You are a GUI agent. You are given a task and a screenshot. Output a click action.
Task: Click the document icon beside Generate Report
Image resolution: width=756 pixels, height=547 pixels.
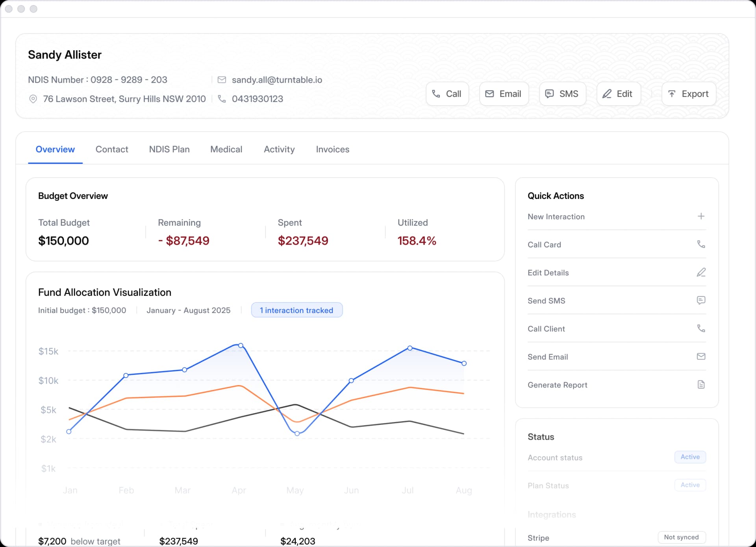(701, 384)
